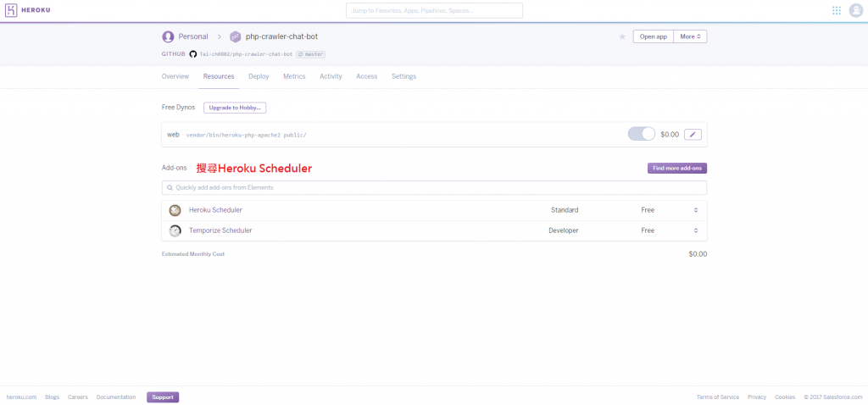Click the magnifier icon in add-ons search
This screenshot has width=868, height=405.
click(170, 187)
